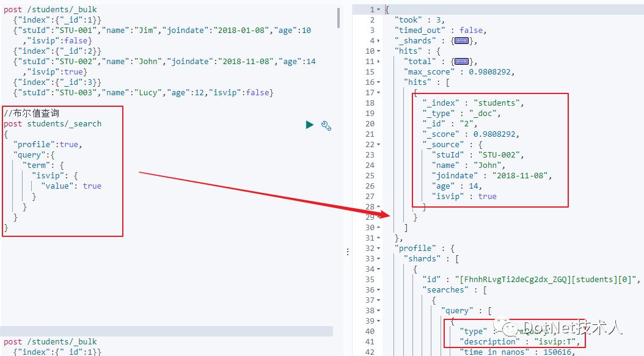Collapse outer "hits" object at line 10
Viewport: 644px width, 356px height.
pos(379,51)
